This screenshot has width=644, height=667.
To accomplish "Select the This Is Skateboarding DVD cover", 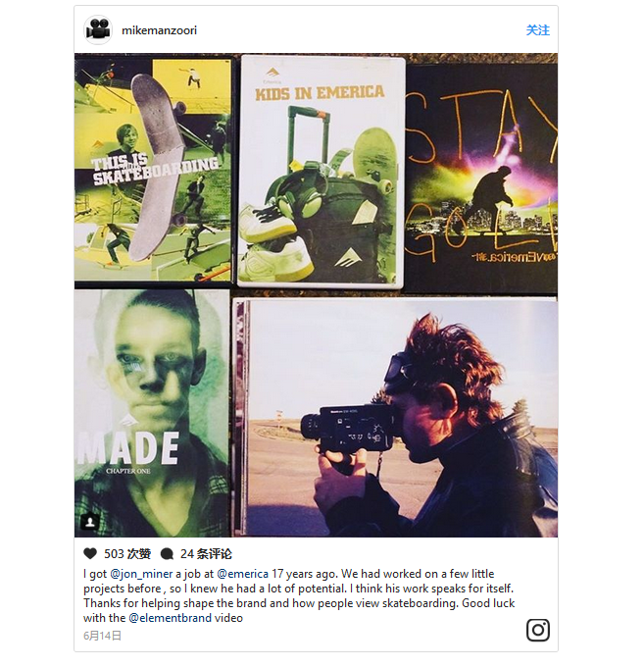I will coord(154,170).
